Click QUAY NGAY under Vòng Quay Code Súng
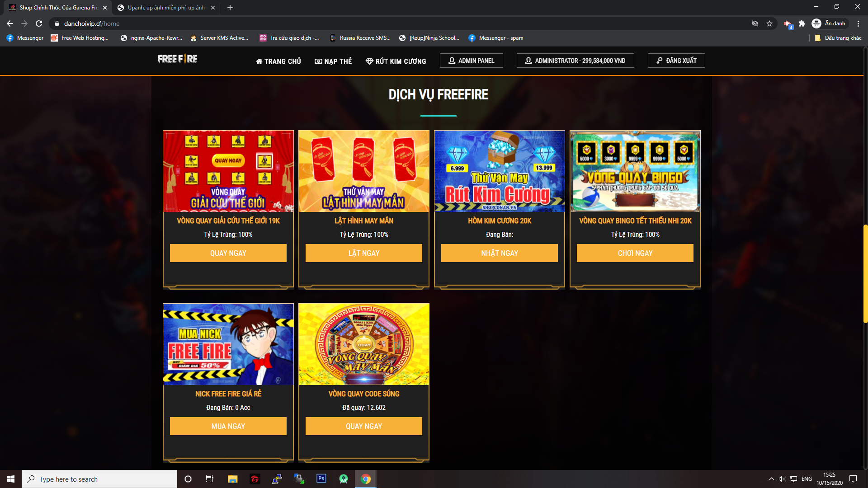Screen dimensions: 868x488 pos(364,426)
